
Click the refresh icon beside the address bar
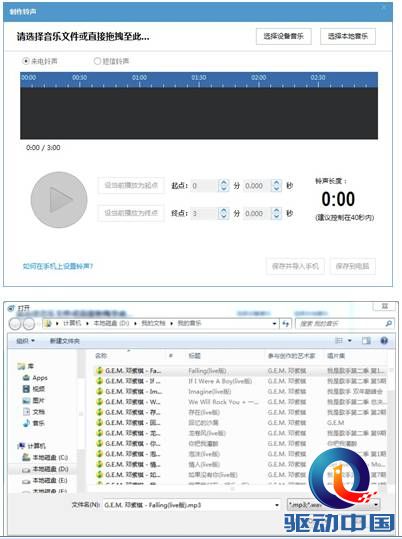click(285, 323)
